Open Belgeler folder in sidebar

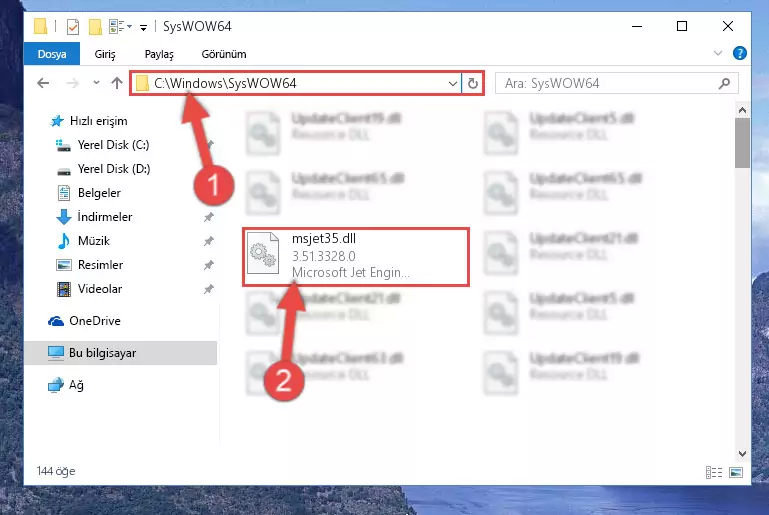99,193
